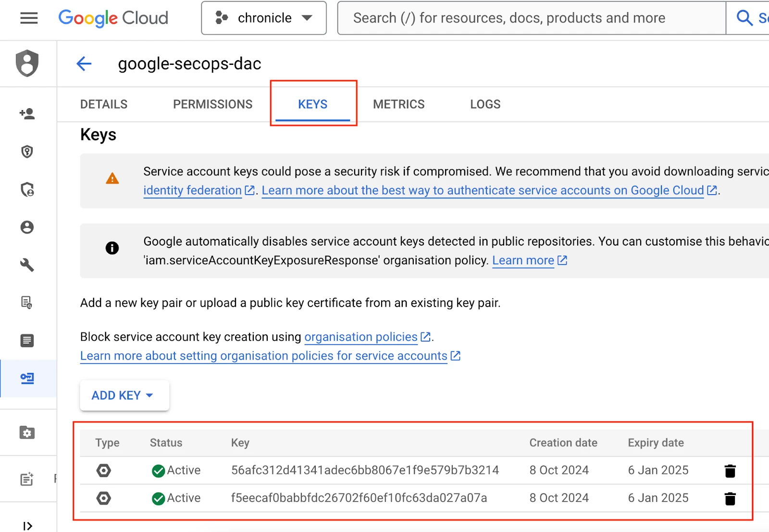Open the notes with sparkle sidebar icon
This screenshot has height=532, width=769.
27,479
